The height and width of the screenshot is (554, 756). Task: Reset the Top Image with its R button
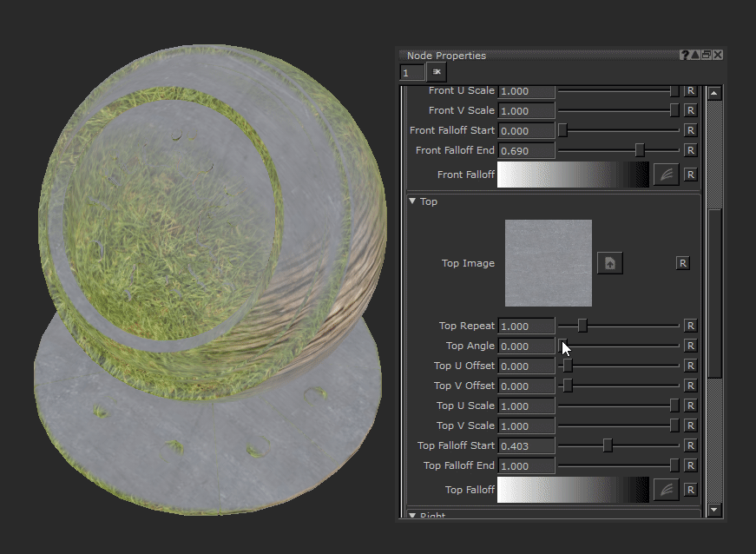[682, 263]
